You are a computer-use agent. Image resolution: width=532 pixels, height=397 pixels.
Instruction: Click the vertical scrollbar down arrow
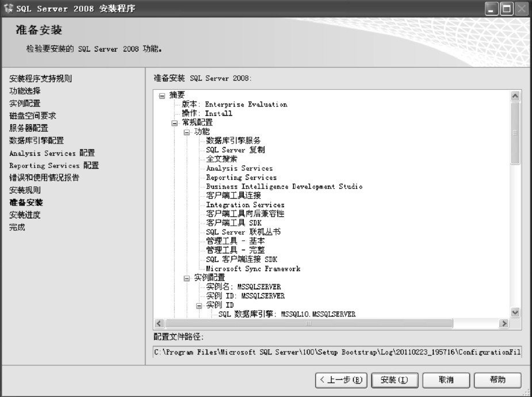515,312
